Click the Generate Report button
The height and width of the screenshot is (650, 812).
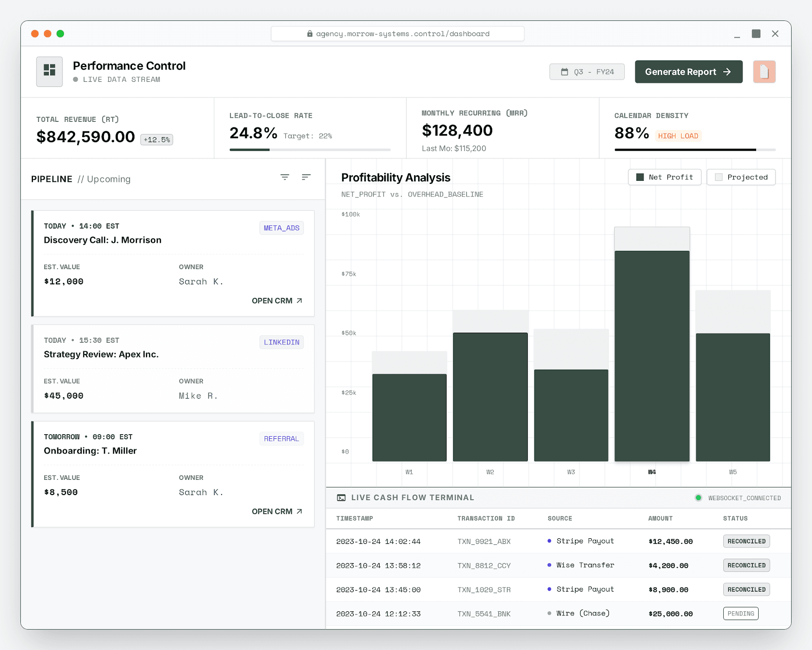pos(688,72)
